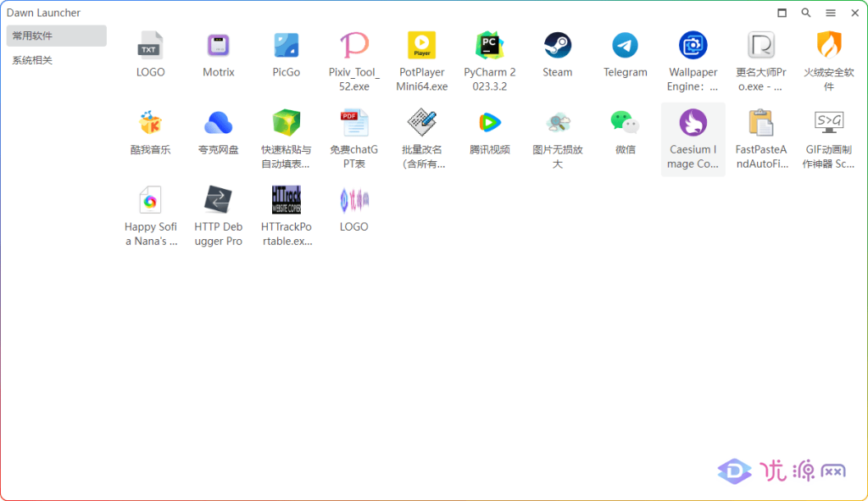
Task: Open Caesium Image Compressor
Action: point(693,124)
